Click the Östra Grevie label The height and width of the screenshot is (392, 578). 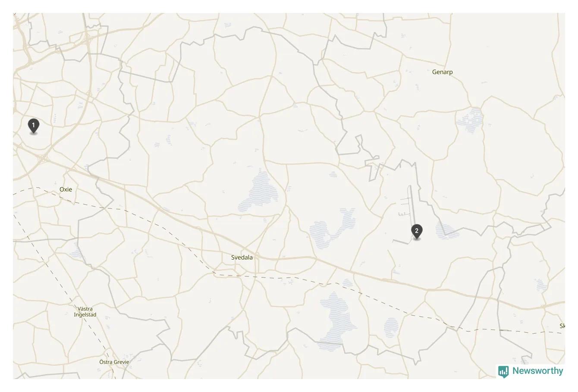click(x=114, y=362)
